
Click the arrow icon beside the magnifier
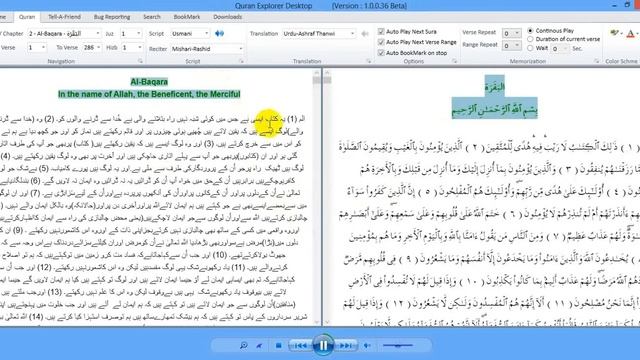pyautogui.click(x=259, y=346)
